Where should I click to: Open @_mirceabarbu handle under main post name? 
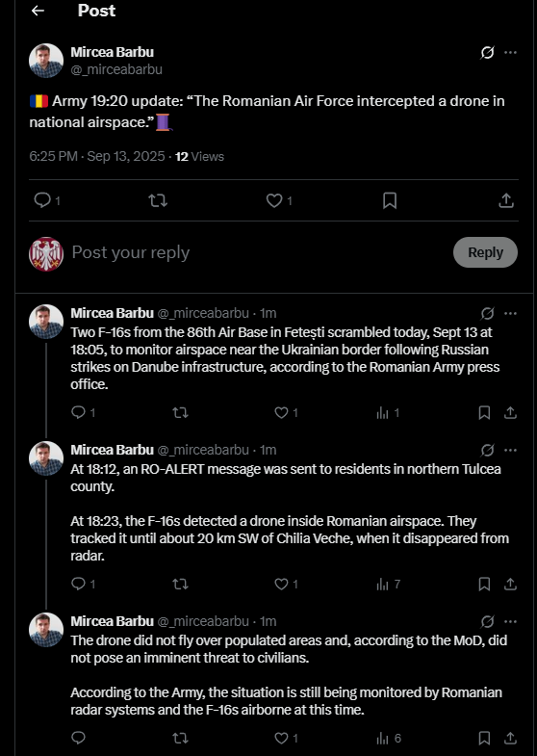pyautogui.click(x=116, y=69)
